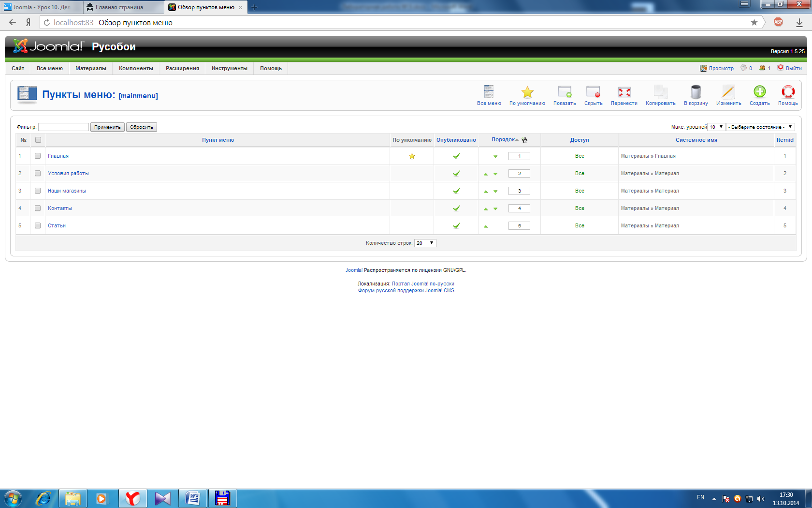Move Главная down with green arrow
812x508 pixels.
(495, 156)
